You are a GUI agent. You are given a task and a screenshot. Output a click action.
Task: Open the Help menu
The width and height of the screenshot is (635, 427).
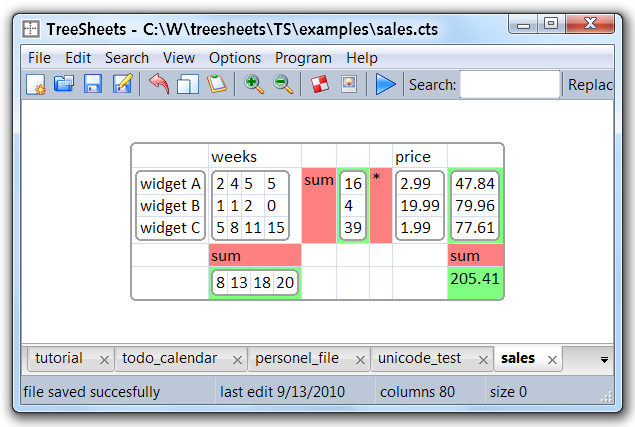[x=362, y=58]
